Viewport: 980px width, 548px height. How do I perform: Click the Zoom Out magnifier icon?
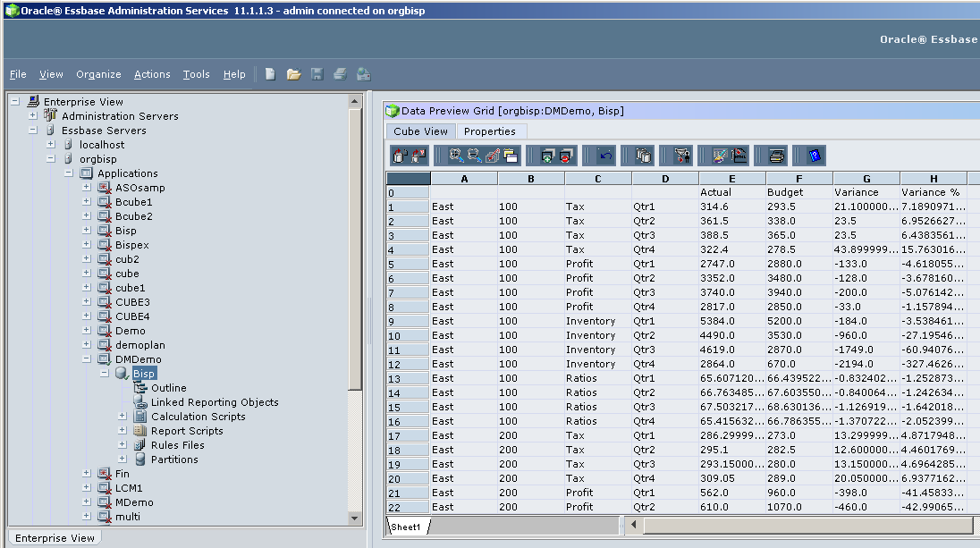pyautogui.click(x=475, y=156)
